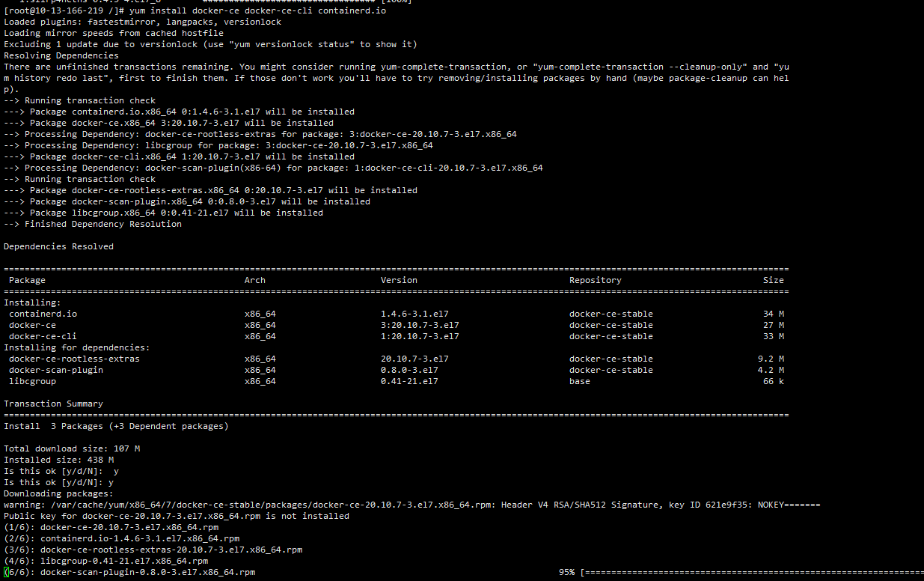Click the 'Transaction Summary' heading

(53, 404)
